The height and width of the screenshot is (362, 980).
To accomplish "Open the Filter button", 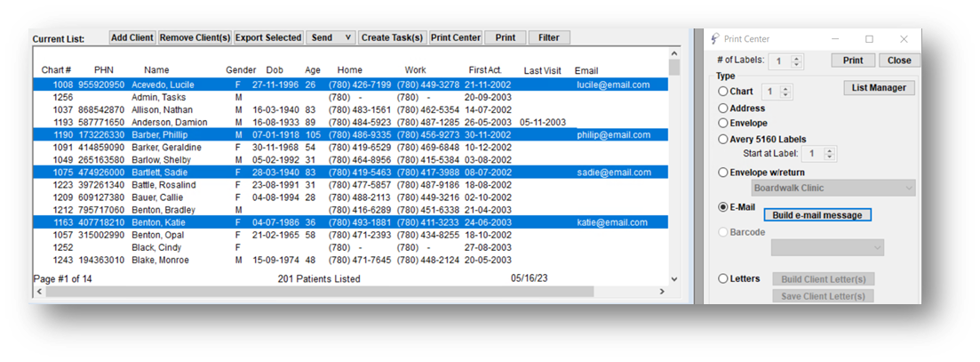I will tap(549, 37).
